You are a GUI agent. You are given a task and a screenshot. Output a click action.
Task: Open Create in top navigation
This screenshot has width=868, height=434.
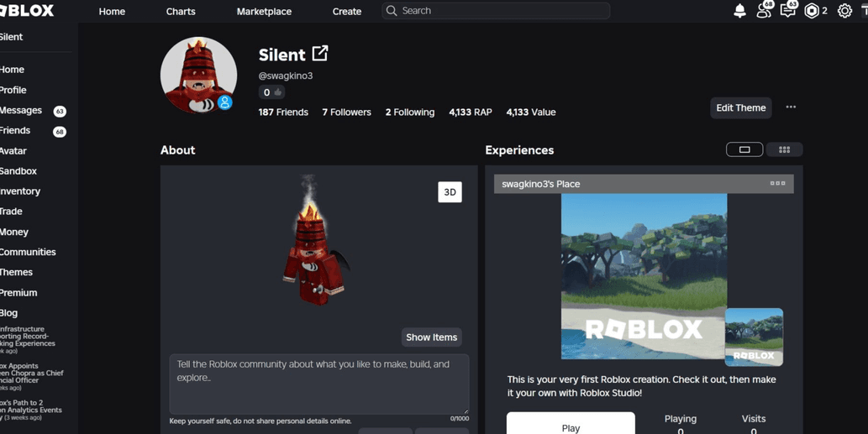pyautogui.click(x=347, y=11)
